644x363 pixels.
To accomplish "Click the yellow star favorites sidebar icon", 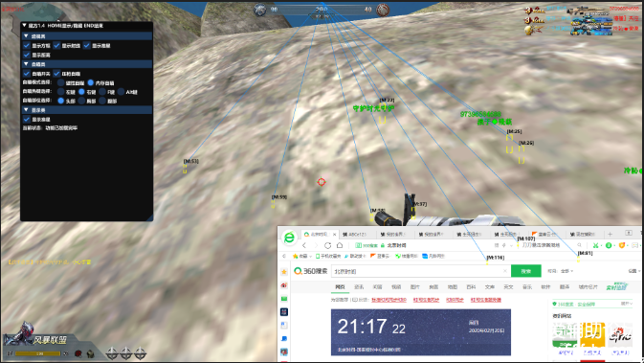I will pos(284,272).
